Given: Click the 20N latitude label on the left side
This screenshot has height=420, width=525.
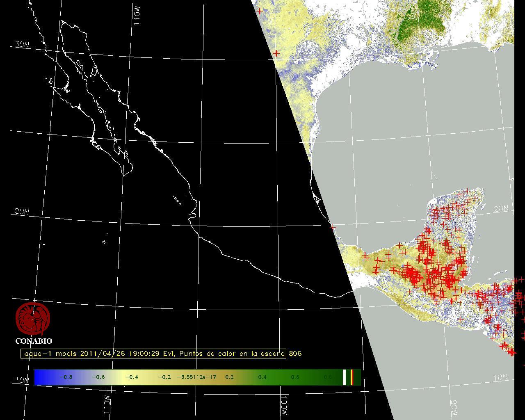Looking at the screenshot, I should tap(21, 212).
